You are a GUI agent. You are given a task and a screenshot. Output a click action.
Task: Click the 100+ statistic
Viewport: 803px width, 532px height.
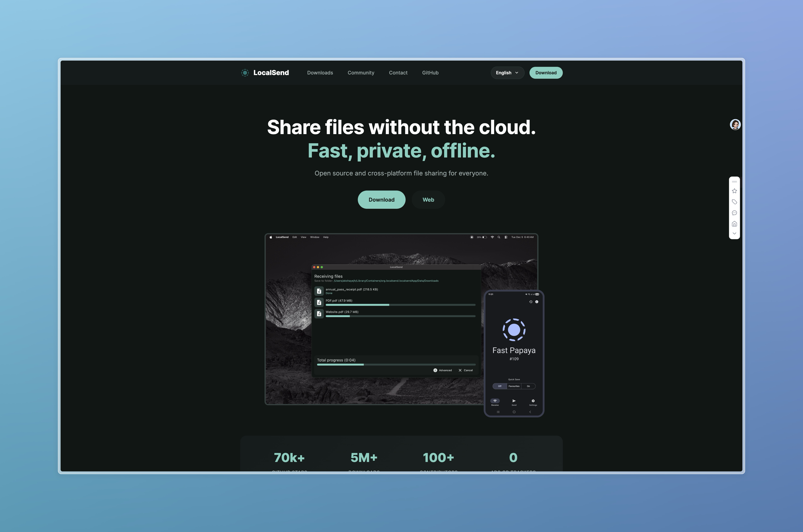(438, 458)
